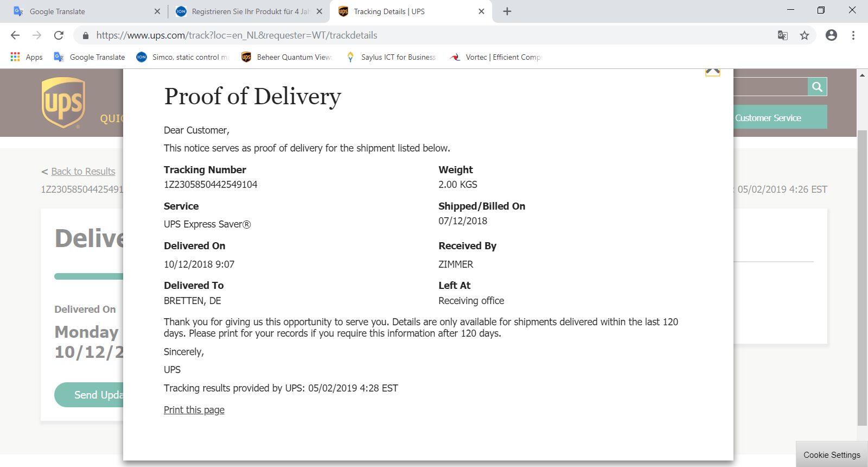Click the UPS Express Saver service text
The image size is (868, 467).
[x=207, y=224]
